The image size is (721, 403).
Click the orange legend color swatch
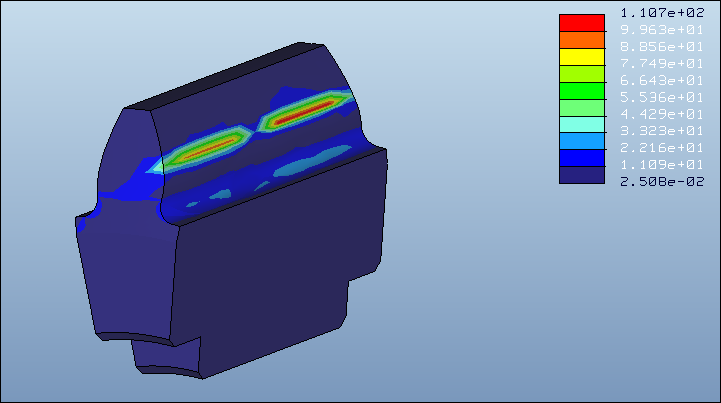tap(582, 40)
